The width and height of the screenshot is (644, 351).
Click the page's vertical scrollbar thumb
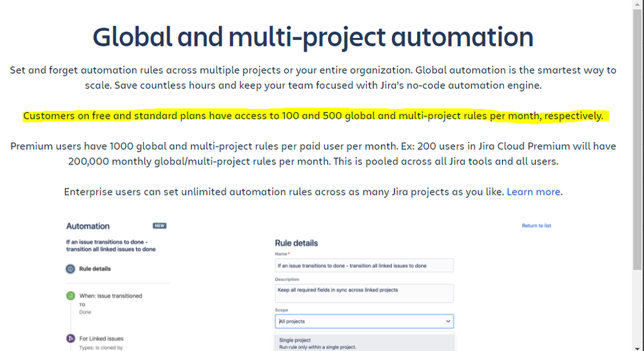point(637,140)
